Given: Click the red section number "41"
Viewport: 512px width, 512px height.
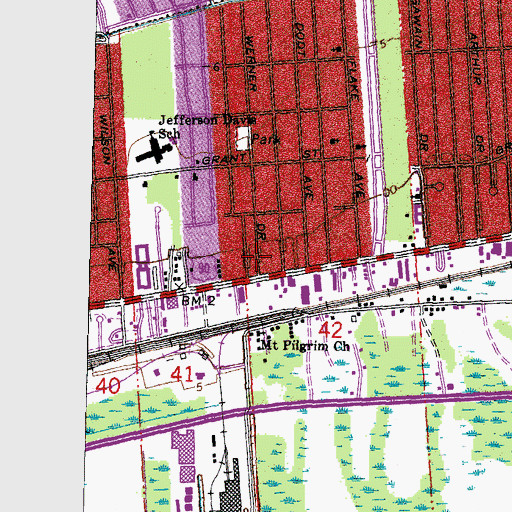Looking at the screenshot, I should 182,374.
